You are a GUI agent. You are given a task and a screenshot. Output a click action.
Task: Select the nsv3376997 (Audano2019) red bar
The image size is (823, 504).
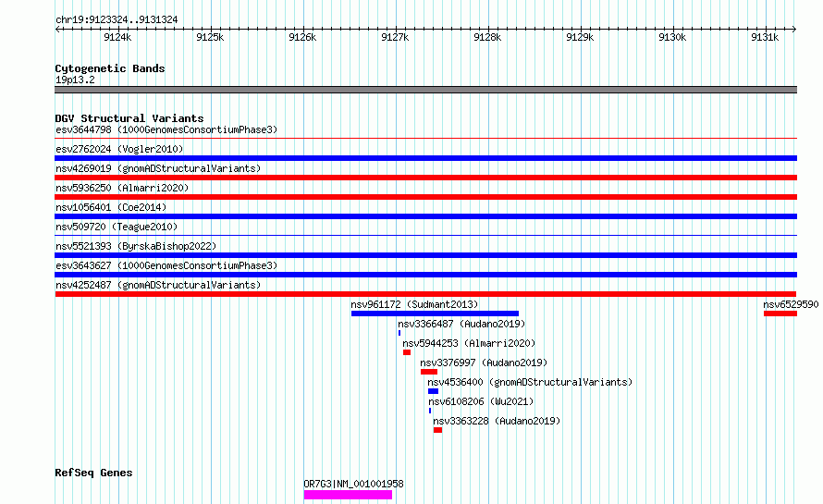point(429,372)
